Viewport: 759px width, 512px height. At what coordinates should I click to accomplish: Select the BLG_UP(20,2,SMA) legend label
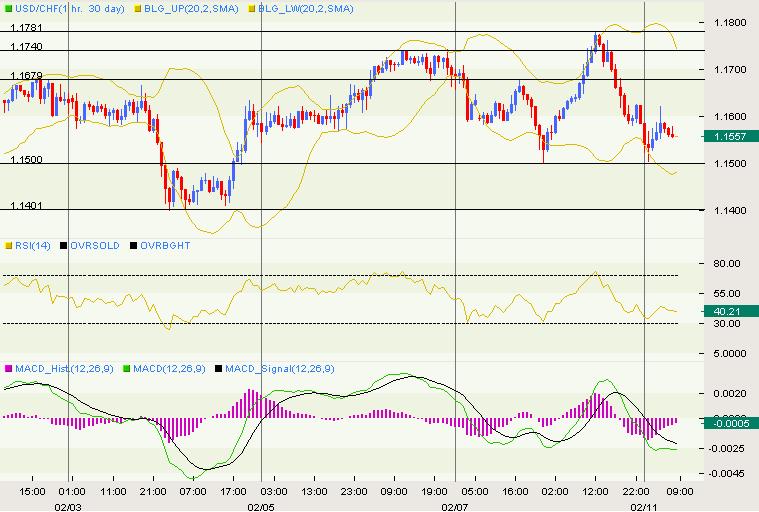192,9
